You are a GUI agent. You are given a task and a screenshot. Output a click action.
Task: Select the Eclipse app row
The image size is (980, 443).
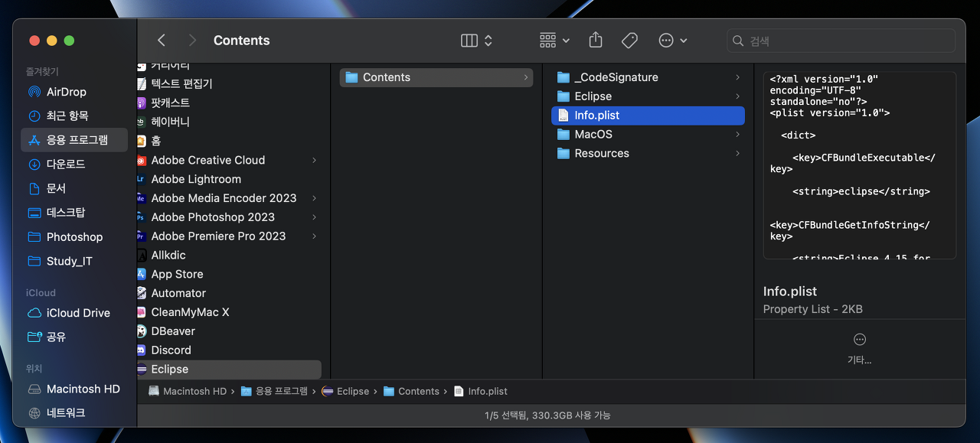tap(229, 369)
